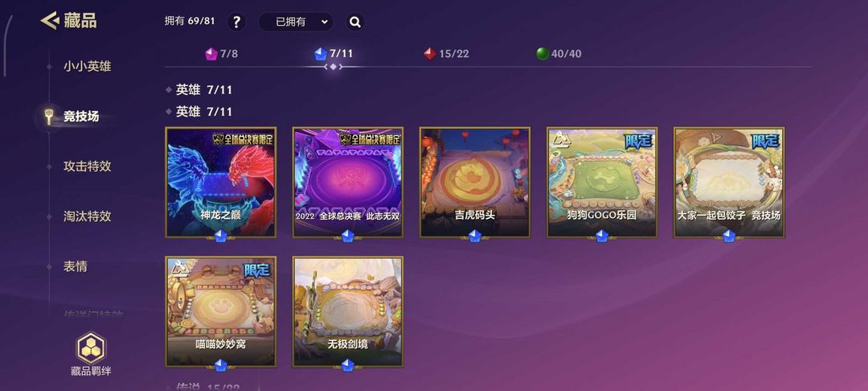Open the question mark help icon
868x391 pixels.
[236, 23]
